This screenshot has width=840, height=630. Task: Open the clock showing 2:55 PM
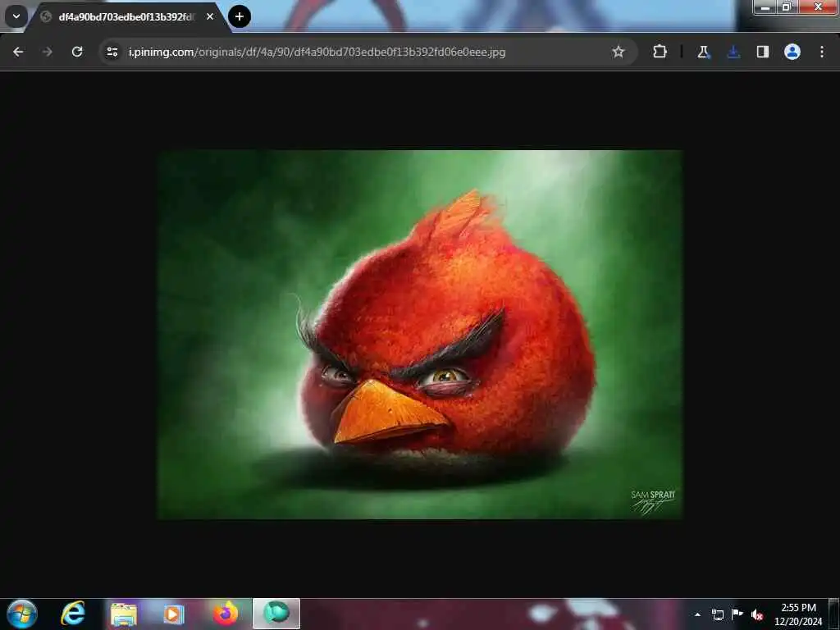tap(798, 614)
